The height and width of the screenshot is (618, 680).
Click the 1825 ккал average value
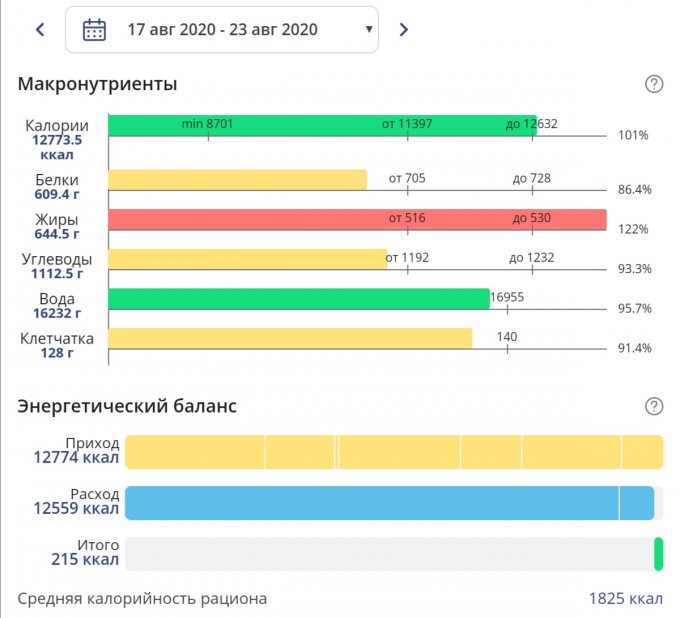tap(625, 599)
